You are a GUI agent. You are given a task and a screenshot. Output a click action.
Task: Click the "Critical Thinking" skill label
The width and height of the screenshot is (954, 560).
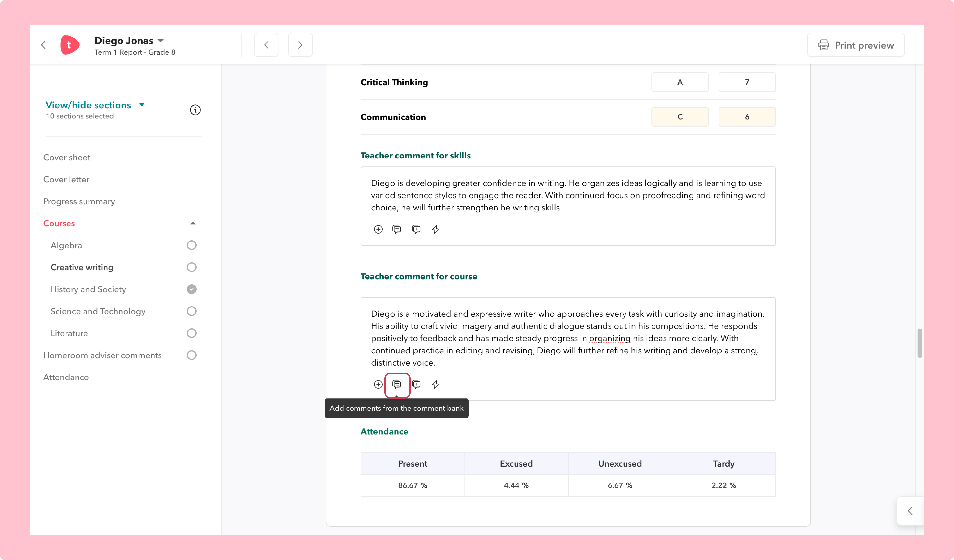click(394, 82)
